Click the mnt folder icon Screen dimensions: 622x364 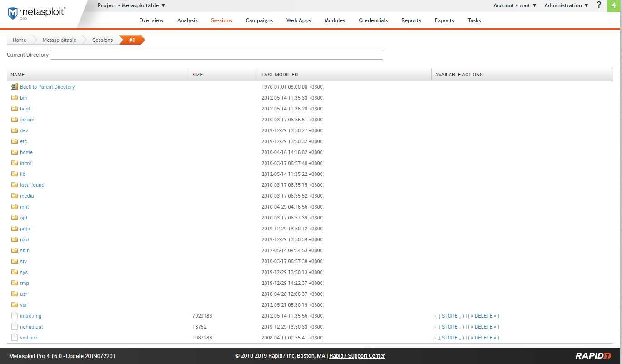(15, 207)
